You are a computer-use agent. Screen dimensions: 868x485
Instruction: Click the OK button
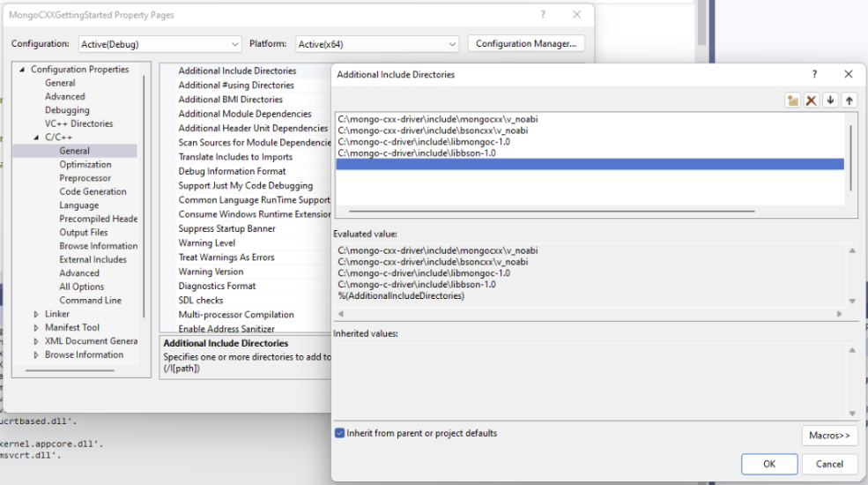click(768, 464)
